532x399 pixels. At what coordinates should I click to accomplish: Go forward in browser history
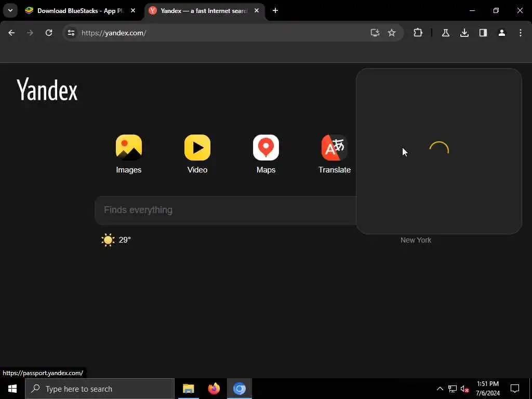(x=30, y=33)
